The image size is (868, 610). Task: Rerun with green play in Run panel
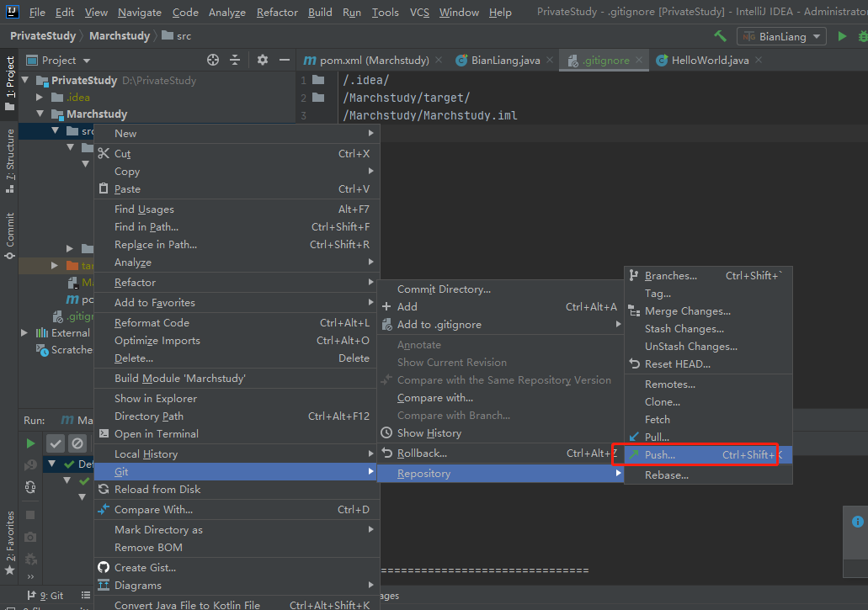click(30, 443)
